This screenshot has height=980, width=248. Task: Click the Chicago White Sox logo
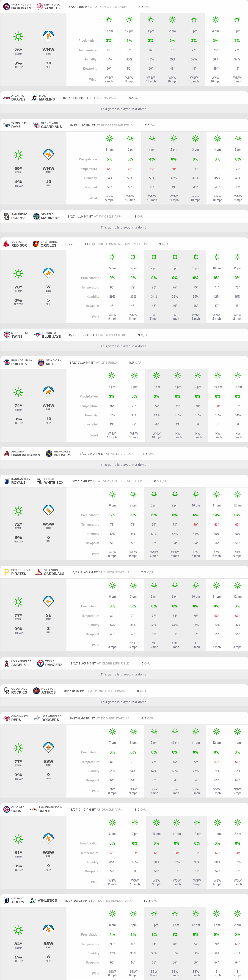39,481
